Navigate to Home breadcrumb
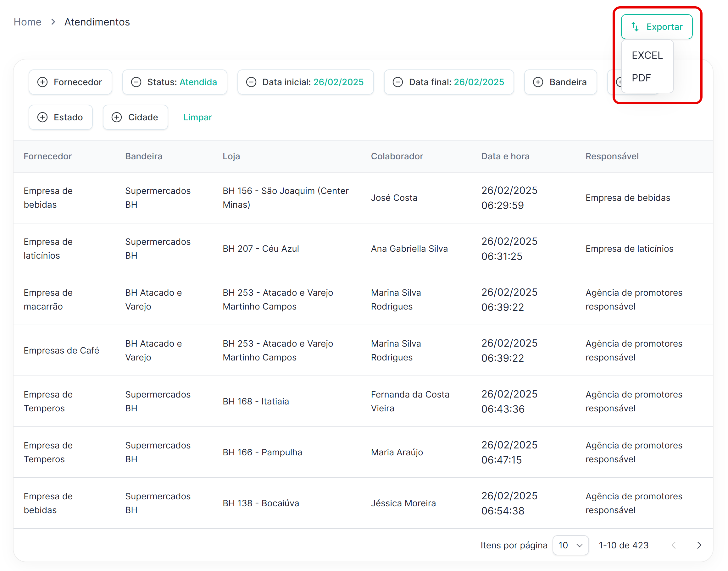This screenshot has height=571, width=728. pos(27,22)
